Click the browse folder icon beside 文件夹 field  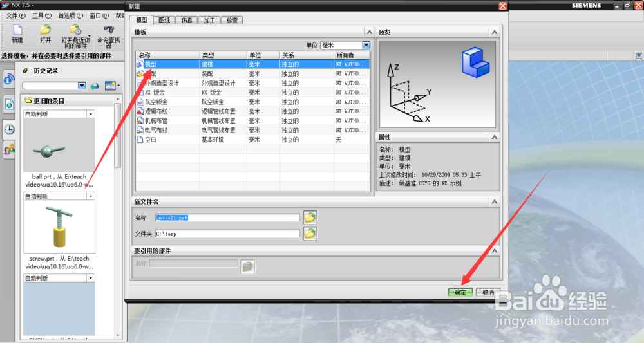tap(310, 234)
